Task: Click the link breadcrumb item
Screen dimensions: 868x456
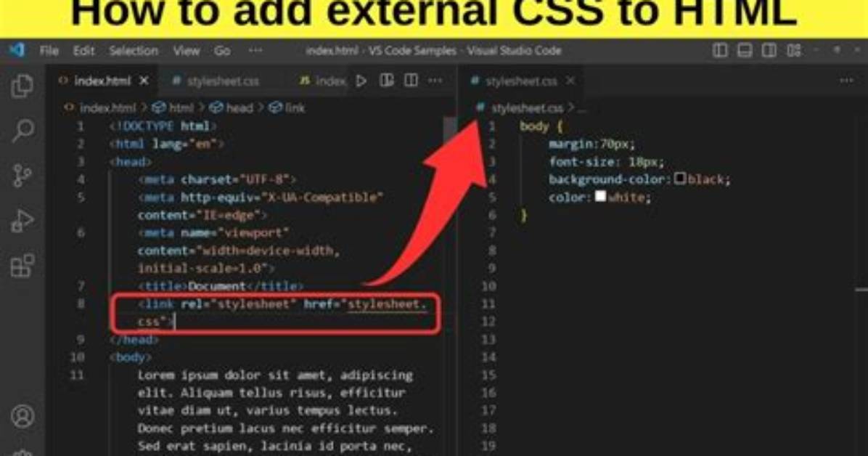Action: click(x=287, y=108)
